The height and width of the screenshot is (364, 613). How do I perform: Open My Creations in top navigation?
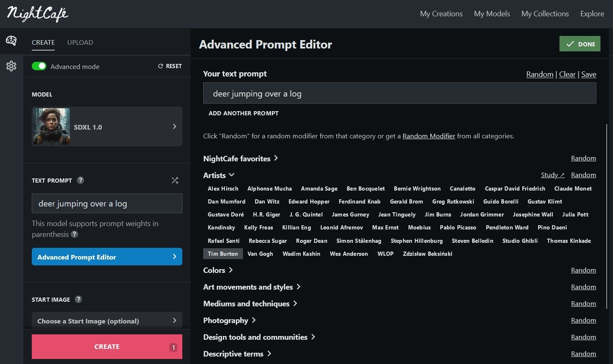click(441, 14)
